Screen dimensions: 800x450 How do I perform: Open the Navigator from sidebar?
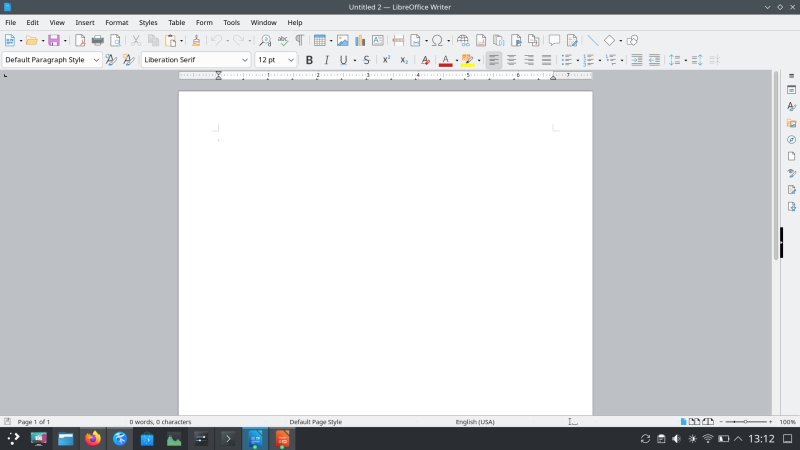(791, 140)
